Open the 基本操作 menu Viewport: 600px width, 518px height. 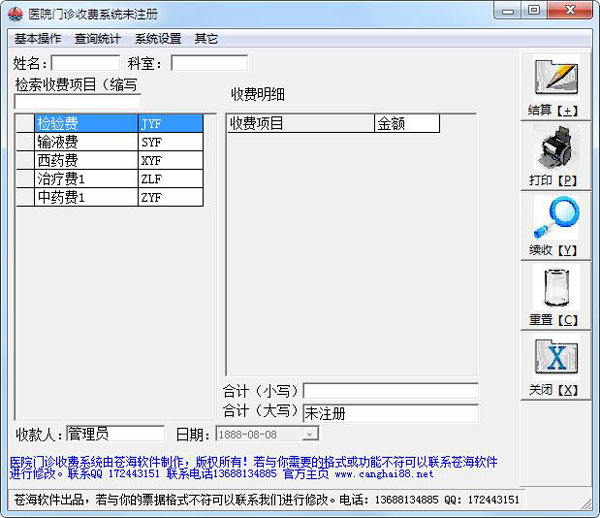point(38,39)
